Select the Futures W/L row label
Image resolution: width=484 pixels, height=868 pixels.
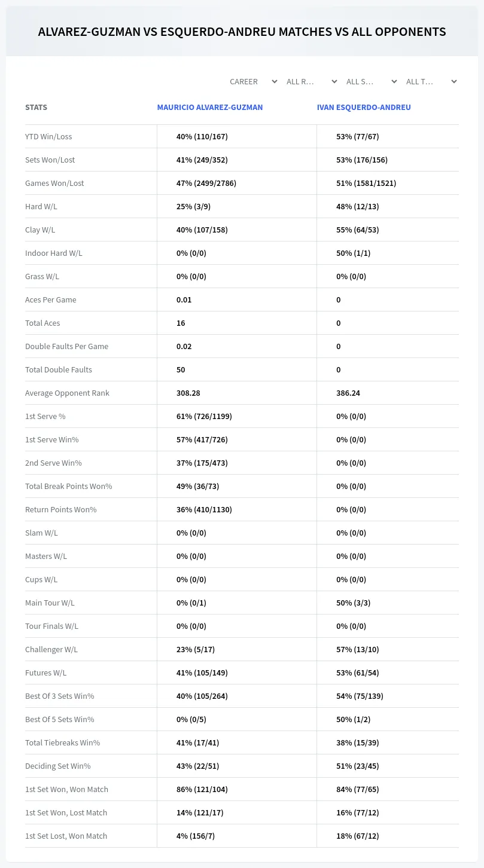coord(46,673)
